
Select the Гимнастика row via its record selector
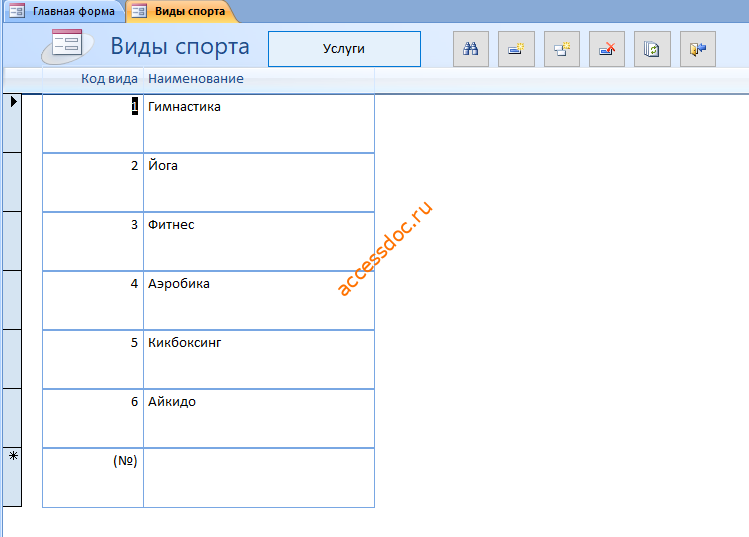click(x=12, y=123)
